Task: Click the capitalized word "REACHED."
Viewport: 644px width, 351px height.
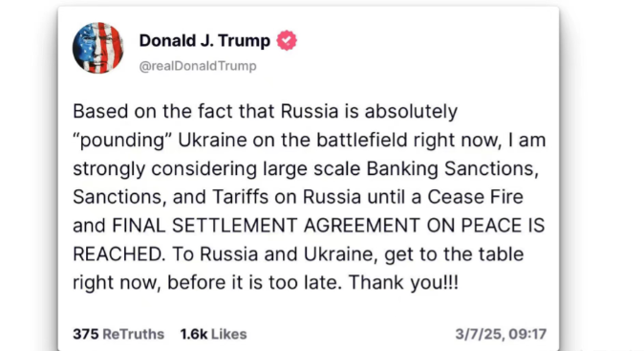Action: click(x=119, y=254)
